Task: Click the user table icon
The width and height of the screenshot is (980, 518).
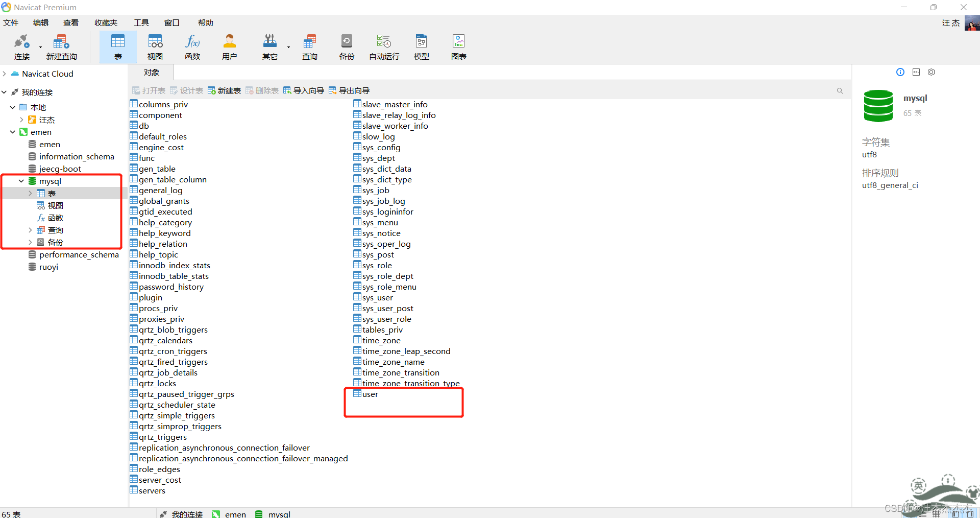Action: 357,393
